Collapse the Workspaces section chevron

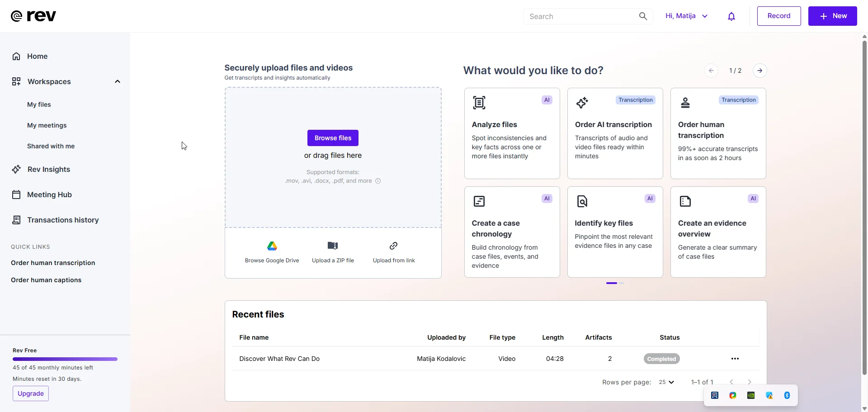coord(118,81)
